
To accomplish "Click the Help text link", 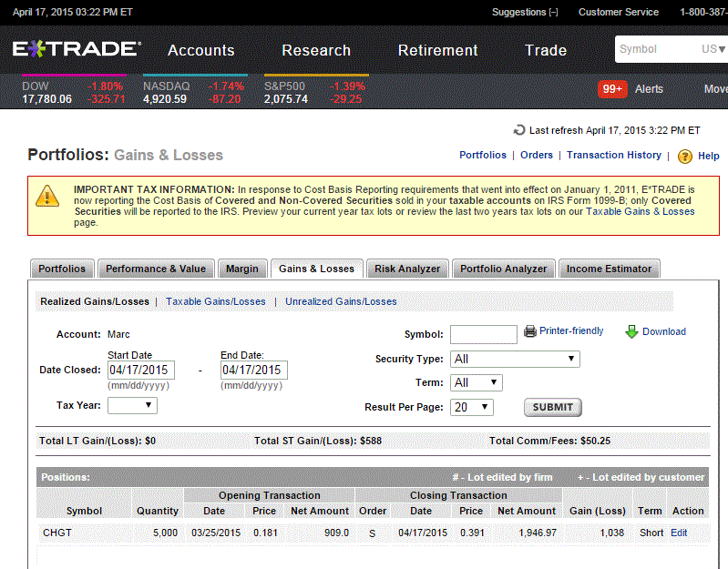I will coord(709,157).
